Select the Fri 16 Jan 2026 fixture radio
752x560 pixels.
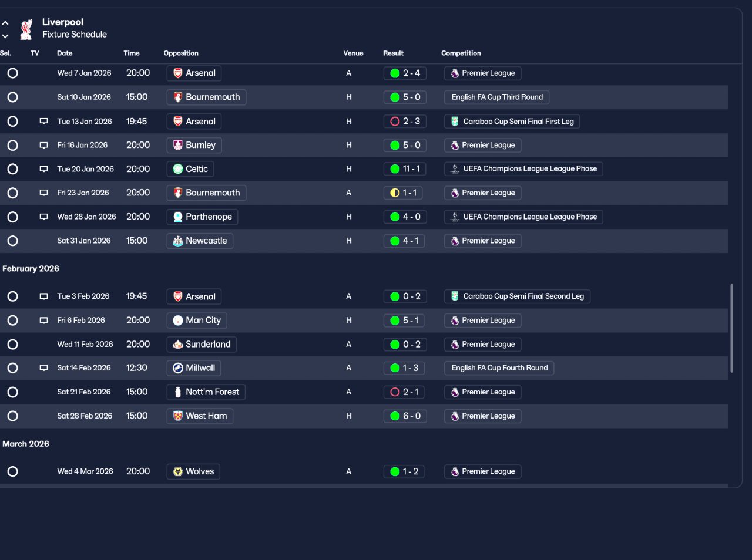(12, 145)
